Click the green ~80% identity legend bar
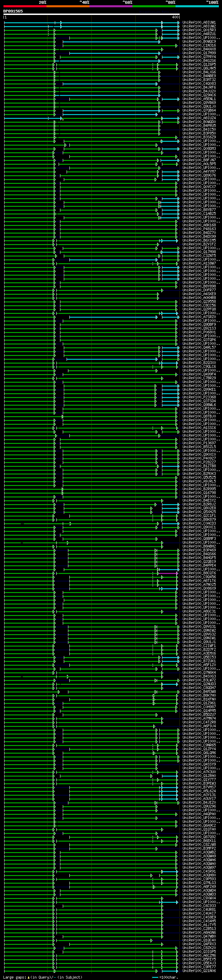 [154, 6]
